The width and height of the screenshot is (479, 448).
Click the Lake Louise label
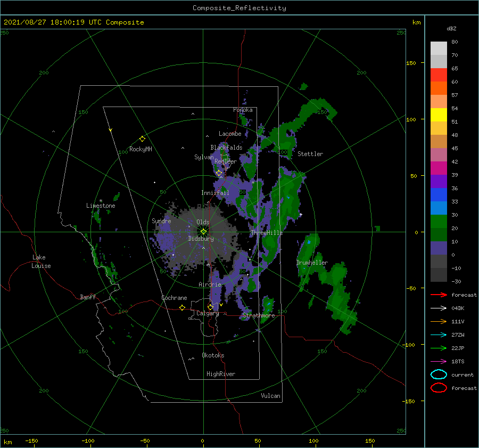click(x=41, y=262)
